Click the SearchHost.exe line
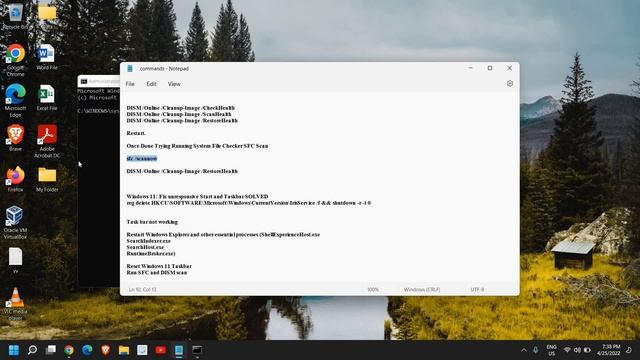The width and height of the screenshot is (640, 360). click(x=145, y=247)
